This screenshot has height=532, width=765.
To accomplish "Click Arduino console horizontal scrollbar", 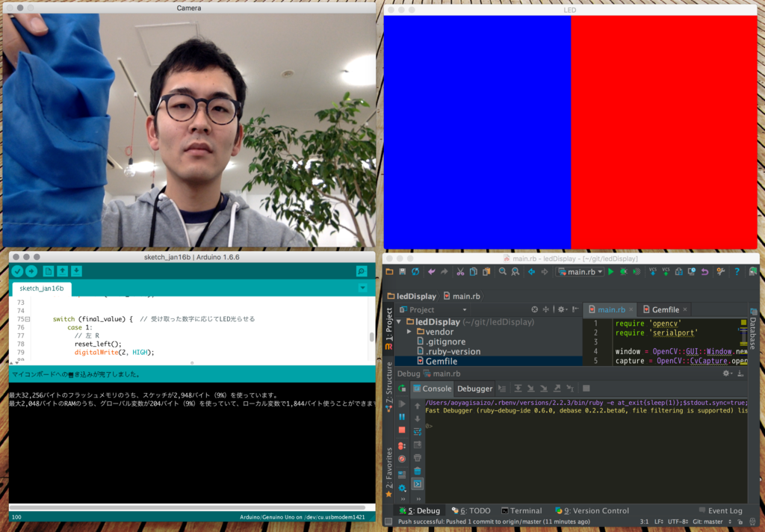I will pyautogui.click(x=187, y=507).
